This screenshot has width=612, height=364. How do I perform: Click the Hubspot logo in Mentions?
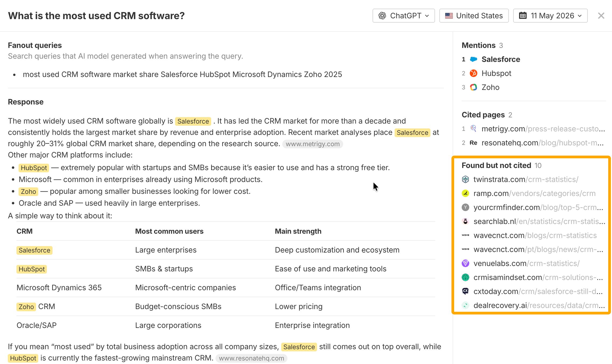click(474, 73)
